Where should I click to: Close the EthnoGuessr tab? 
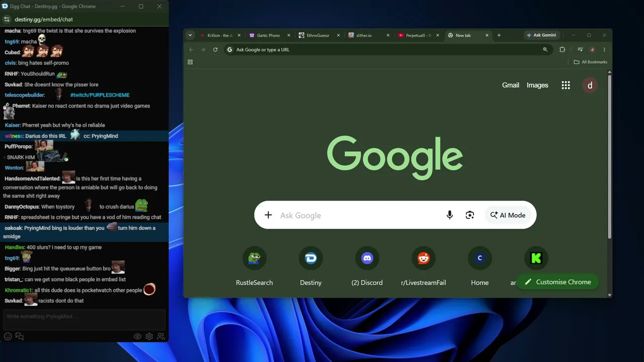(x=338, y=35)
